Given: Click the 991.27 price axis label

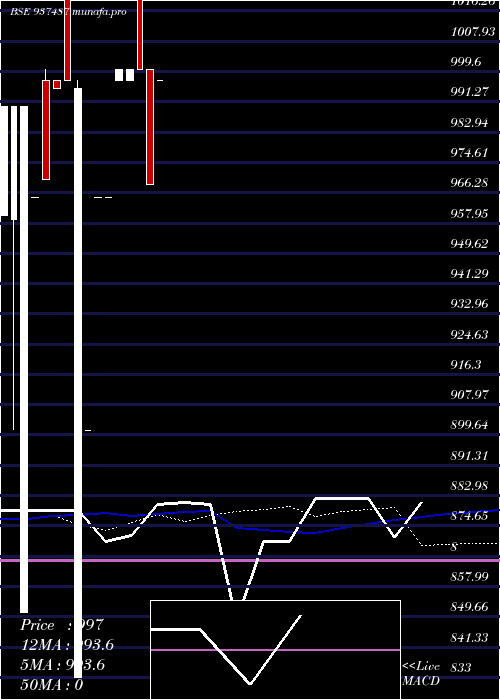Looking at the screenshot, I should tap(469, 92).
